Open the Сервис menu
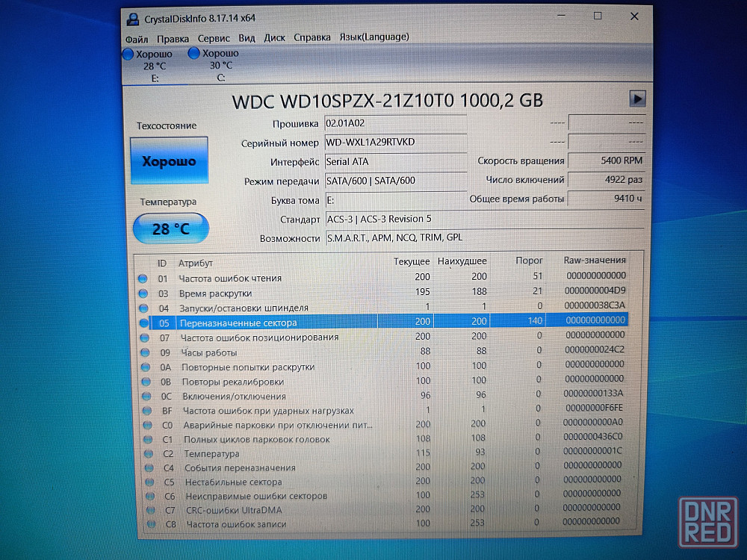 pyautogui.click(x=214, y=37)
